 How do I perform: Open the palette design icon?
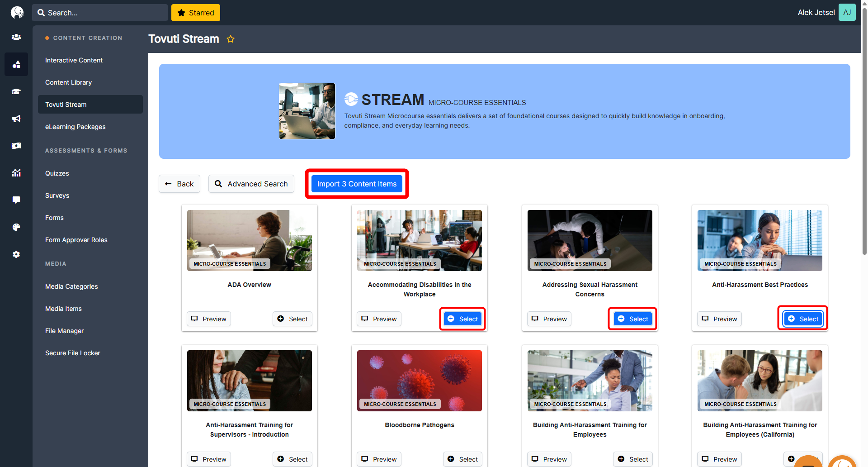pyautogui.click(x=16, y=227)
